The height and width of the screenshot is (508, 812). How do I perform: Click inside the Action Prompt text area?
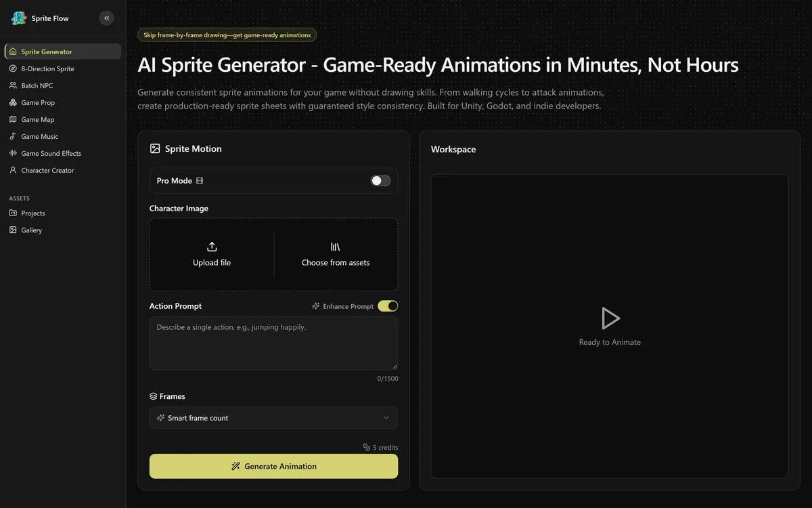coord(273,343)
